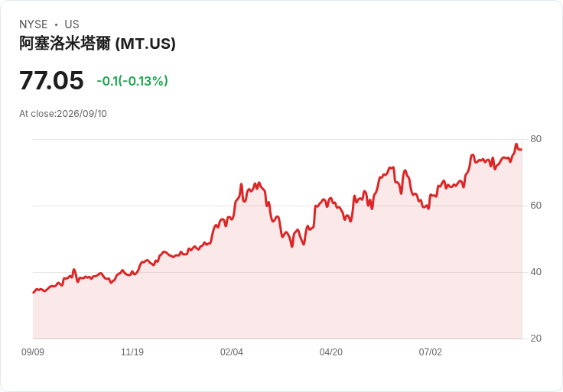This screenshot has width=563, height=392.
Task: Click the chart peak above 02/04
Action: (241, 184)
